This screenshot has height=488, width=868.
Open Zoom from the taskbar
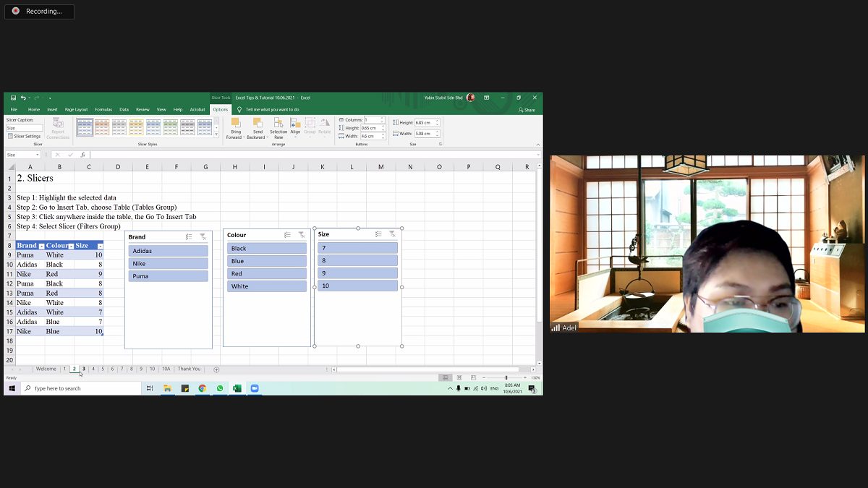[254, 388]
